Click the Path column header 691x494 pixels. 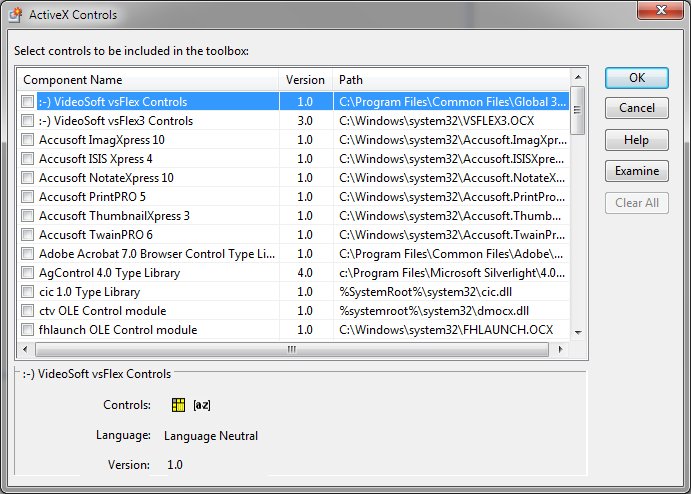point(450,79)
